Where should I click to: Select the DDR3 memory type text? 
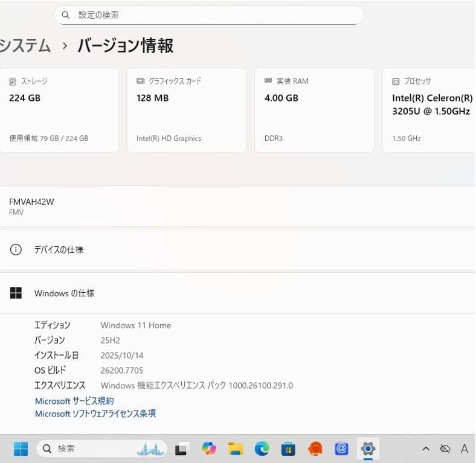(x=273, y=138)
